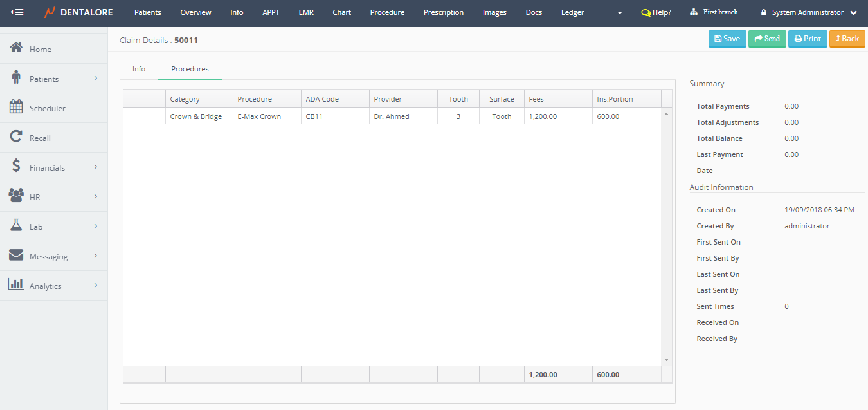The width and height of the screenshot is (868, 410).
Task: Expand the Patients sidebar submenu arrow
Action: (x=96, y=79)
